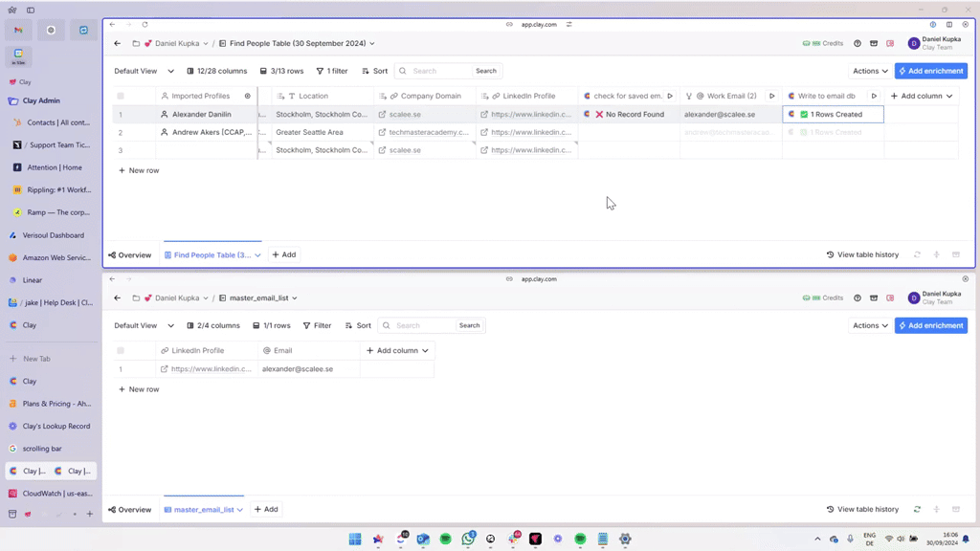Run the 'Write to email db' column play icon
Viewport: 980px width, 551px height.
tap(874, 96)
